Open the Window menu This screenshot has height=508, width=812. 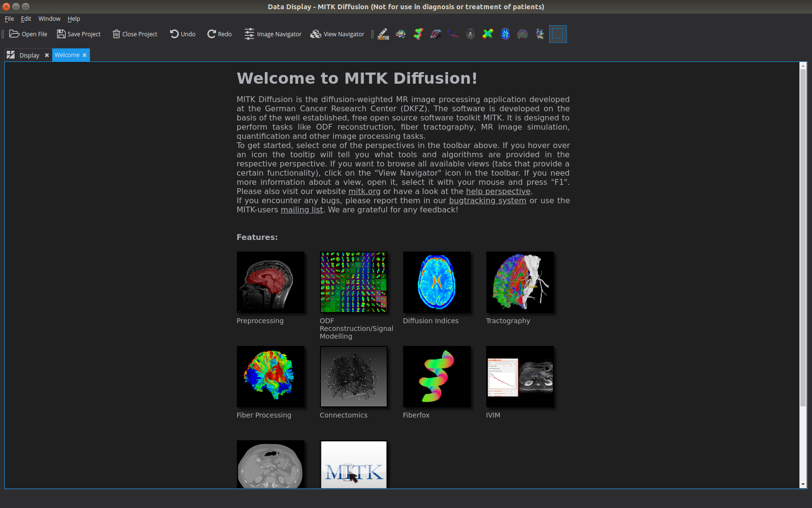pyautogui.click(x=49, y=19)
